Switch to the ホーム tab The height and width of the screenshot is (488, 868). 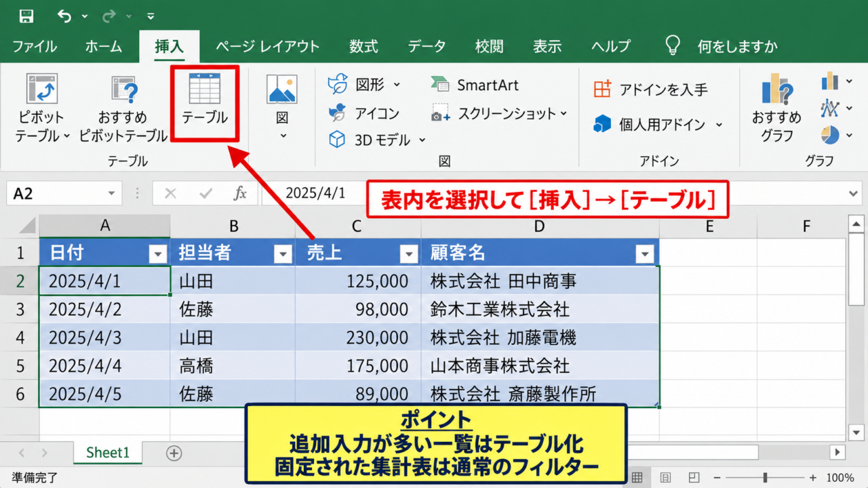[104, 46]
